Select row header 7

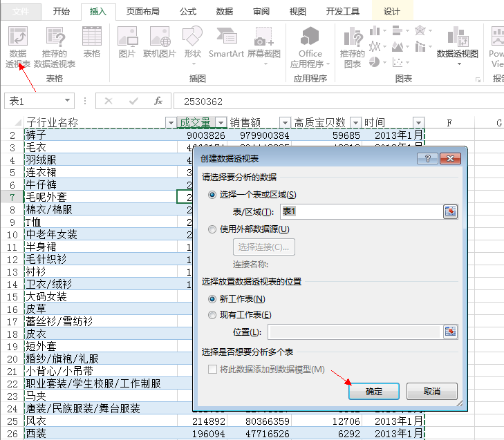tap(12, 197)
